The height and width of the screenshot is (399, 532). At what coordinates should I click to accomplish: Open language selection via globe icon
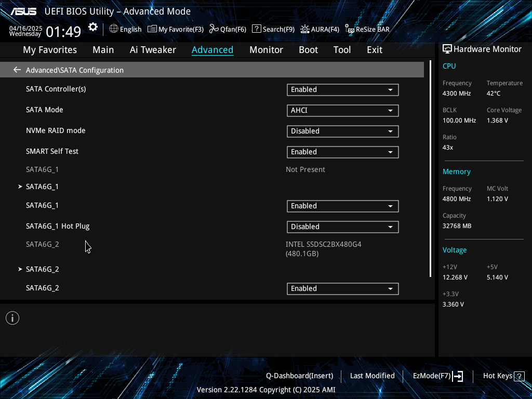[x=114, y=29]
